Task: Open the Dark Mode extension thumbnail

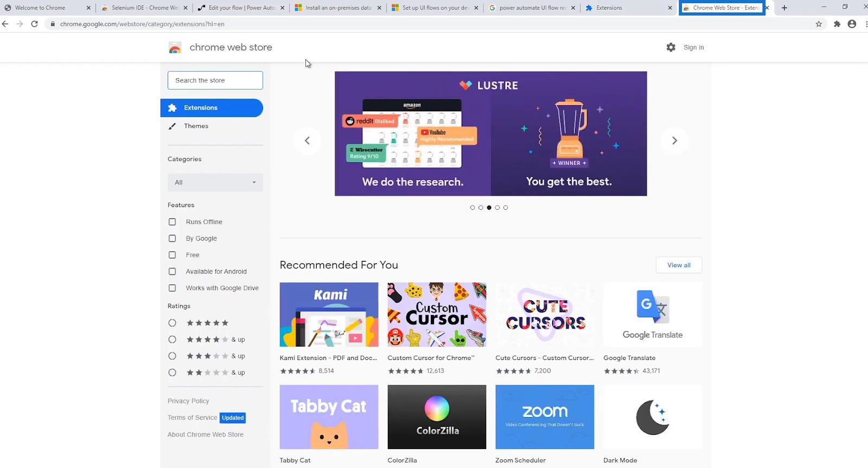Action: tap(653, 417)
